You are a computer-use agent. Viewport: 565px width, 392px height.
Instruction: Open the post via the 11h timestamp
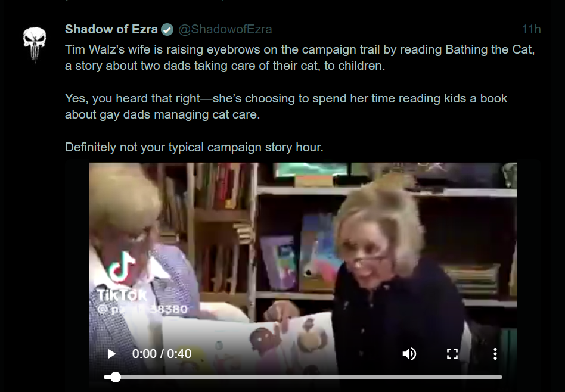531,29
